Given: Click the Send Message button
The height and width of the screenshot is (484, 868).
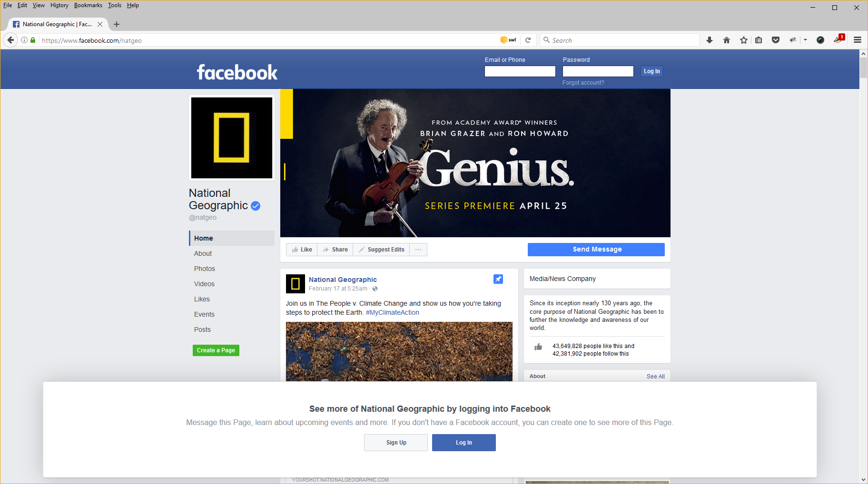Looking at the screenshot, I should [596, 250].
